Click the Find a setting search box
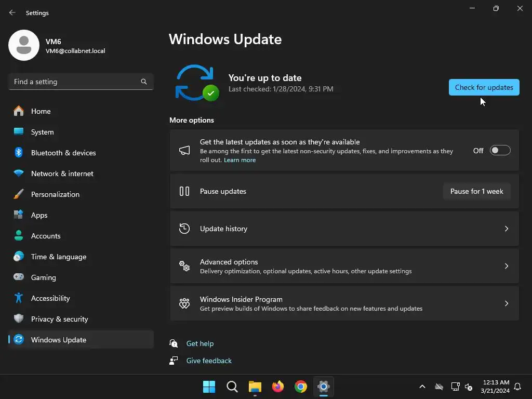This screenshot has height=399, width=532. click(x=81, y=82)
